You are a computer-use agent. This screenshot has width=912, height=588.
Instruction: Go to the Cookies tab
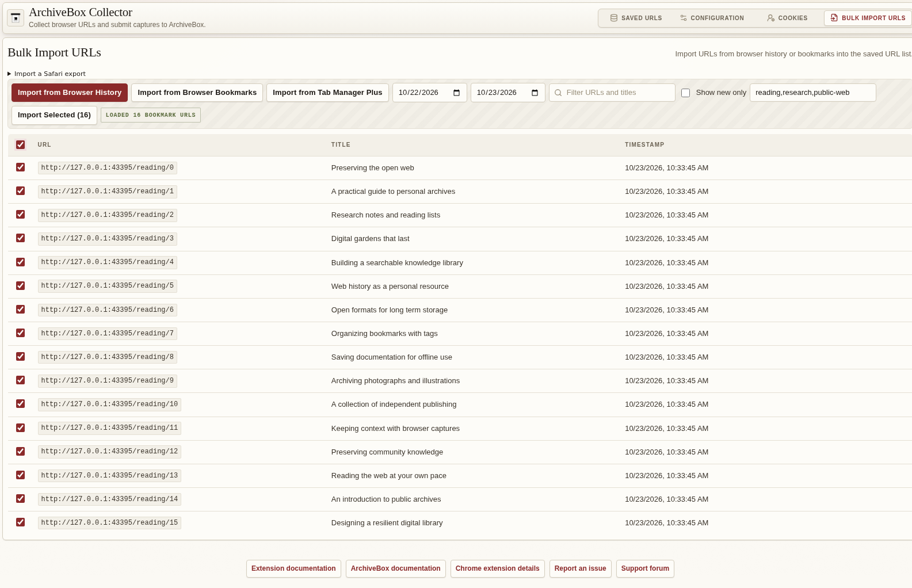point(787,18)
